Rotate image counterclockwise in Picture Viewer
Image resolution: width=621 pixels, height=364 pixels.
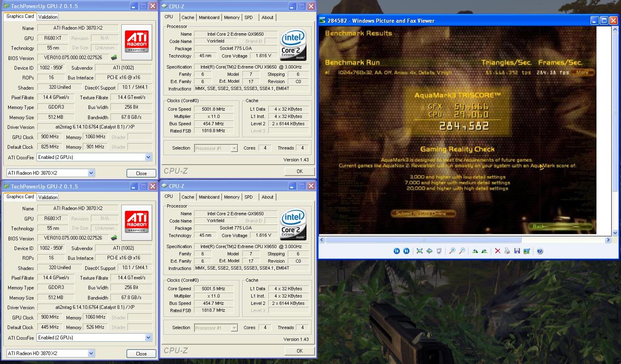click(x=484, y=251)
